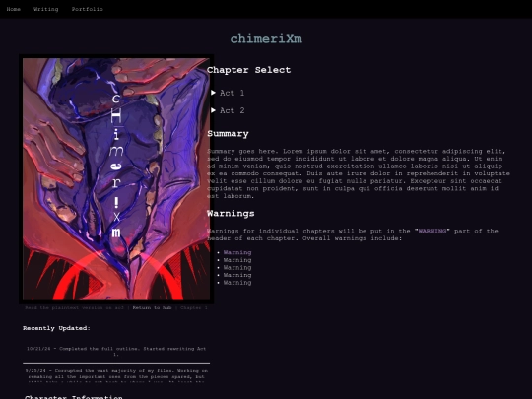Click the Chapter Select heading
The height and width of the screenshot is (399, 532).
point(248,70)
